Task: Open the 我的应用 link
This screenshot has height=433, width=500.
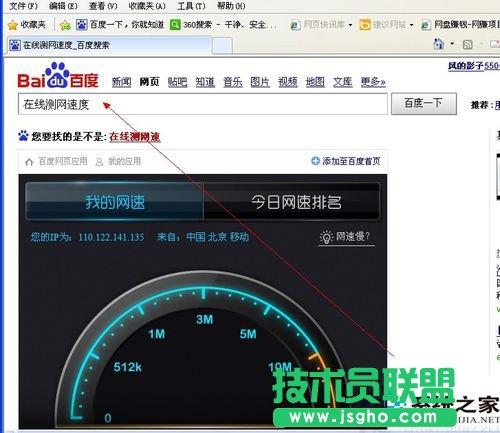Action: (x=118, y=162)
